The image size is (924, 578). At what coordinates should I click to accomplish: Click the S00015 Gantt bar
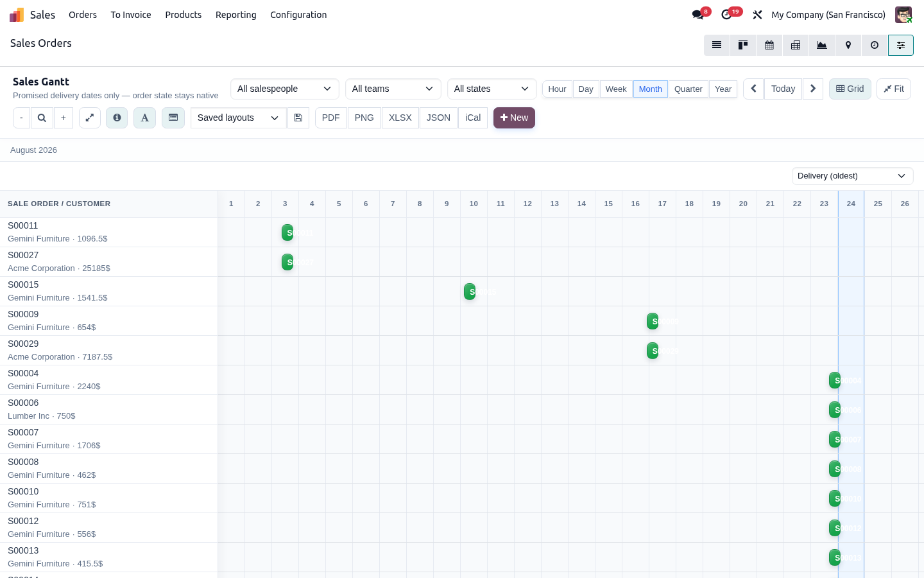coord(470,292)
